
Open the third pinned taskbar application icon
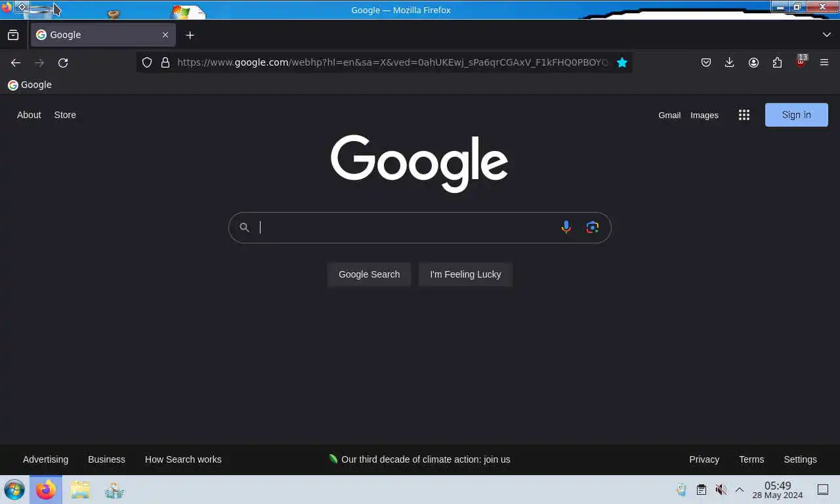[114, 490]
